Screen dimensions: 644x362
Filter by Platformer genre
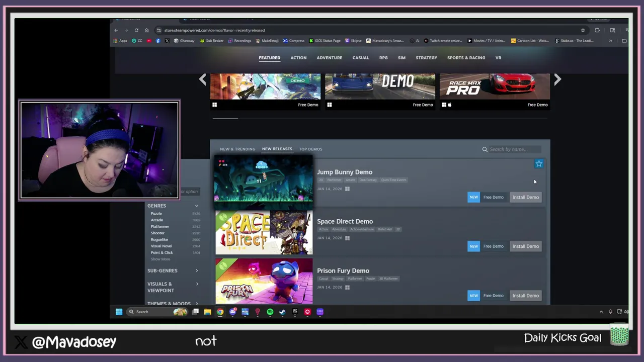pyautogui.click(x=159, y=227)
